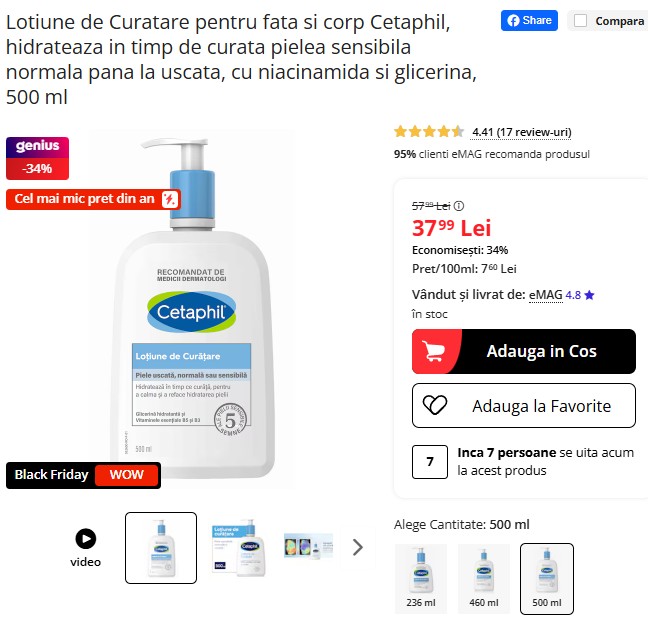Screen dimensions: 648x622
Task: Click the main Cetaphil bottle image
Action: pyautogui.click(x=192, y=309)
